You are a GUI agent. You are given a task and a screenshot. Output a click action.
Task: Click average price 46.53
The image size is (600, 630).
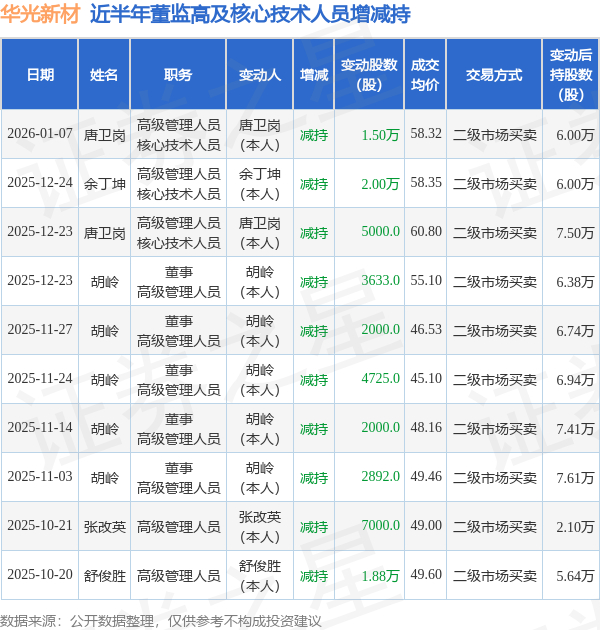[x=426, y=330]
